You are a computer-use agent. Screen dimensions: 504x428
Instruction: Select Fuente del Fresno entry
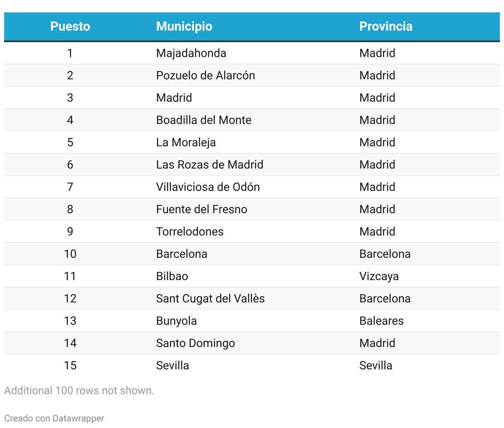click(x=202, y=209)
